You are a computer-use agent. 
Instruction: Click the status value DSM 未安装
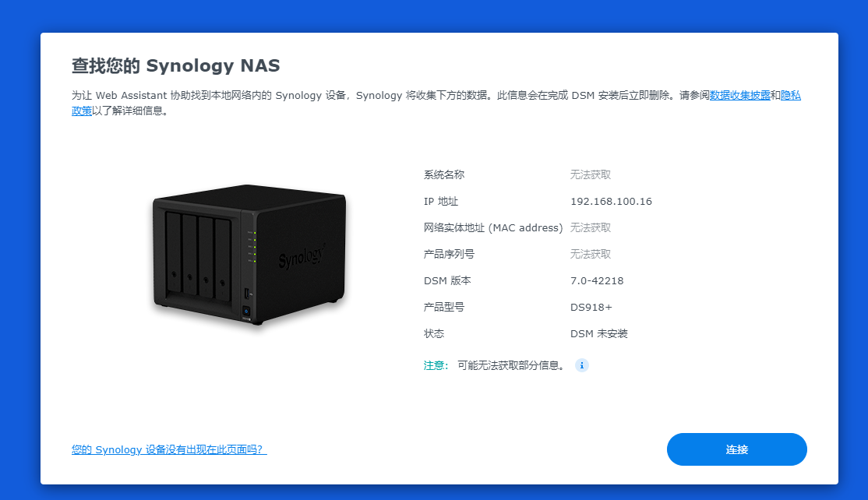click(x=599, y=334)
